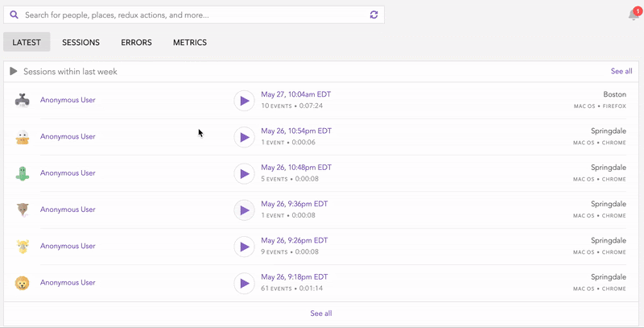Play the May 26, 9:18pm session
Viewport: 644px width, 328px height.
[244, 283]
